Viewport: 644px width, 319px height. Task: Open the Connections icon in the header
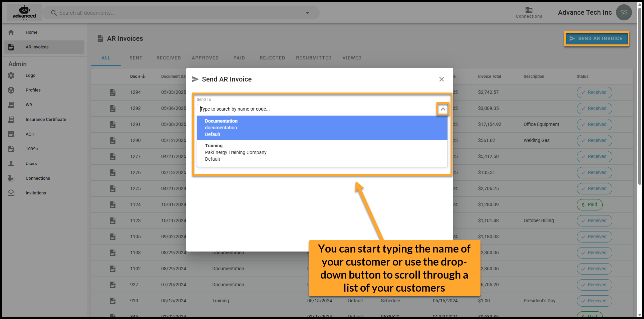529,12
